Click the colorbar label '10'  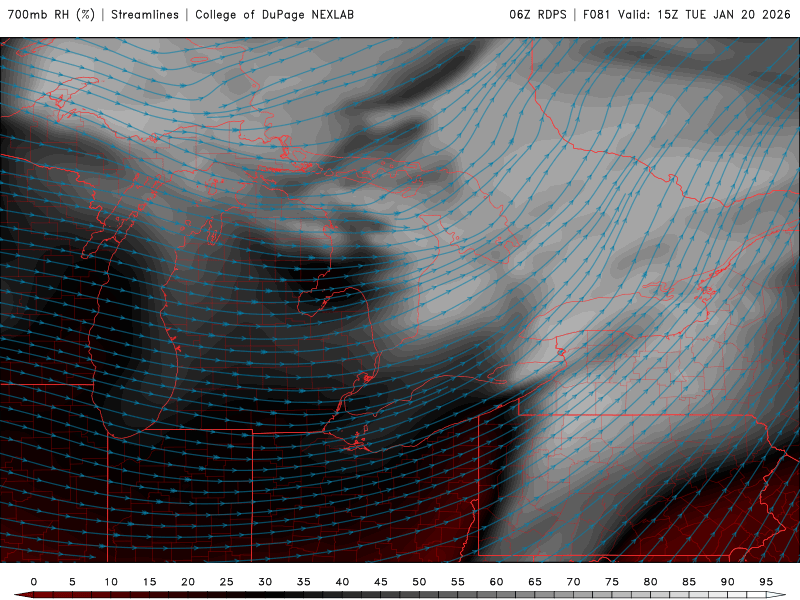click(x=111, y=582)
